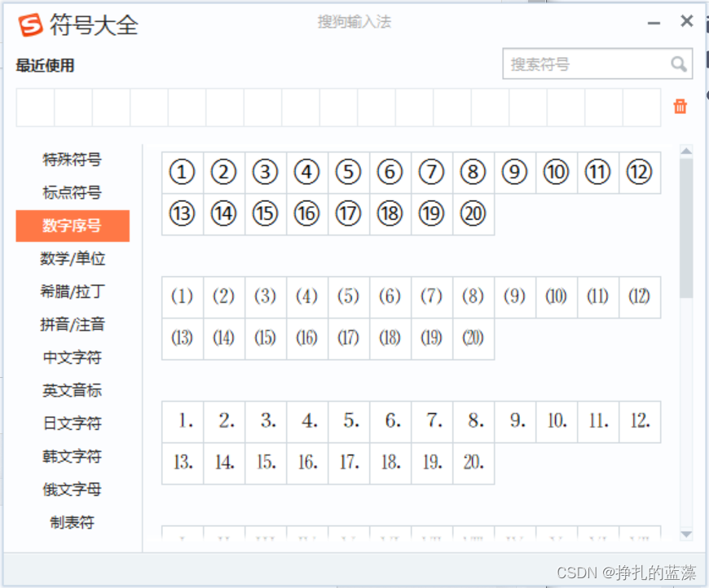Clear recent symbols with trash icon
Image resolution: width=709 pixels, height=588 pixels.
[680, 107]
